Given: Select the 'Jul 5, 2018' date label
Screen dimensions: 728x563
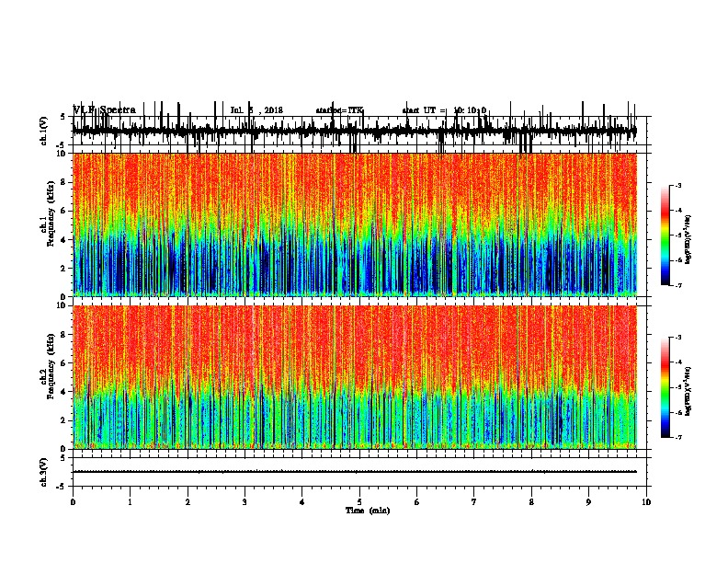Looking at the screenshot, I should coord(256,110).
